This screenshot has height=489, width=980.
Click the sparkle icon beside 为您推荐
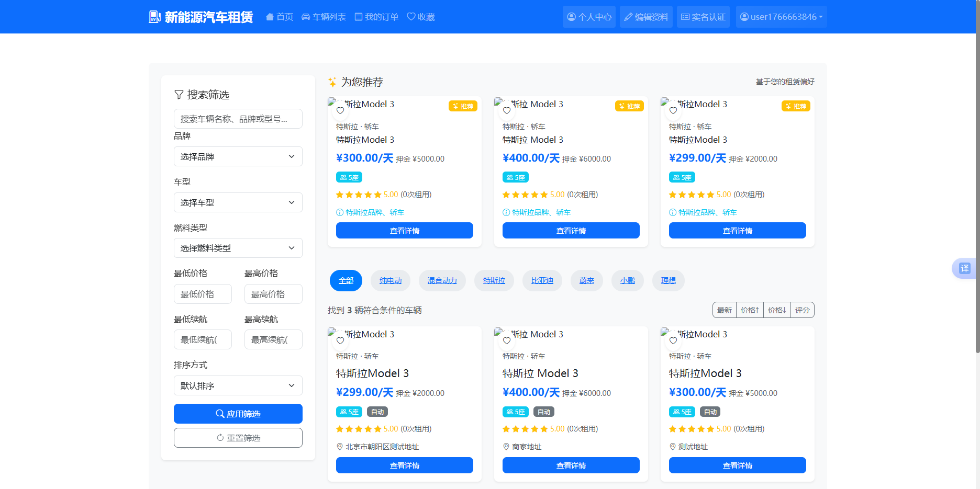[x=332, y=82]
